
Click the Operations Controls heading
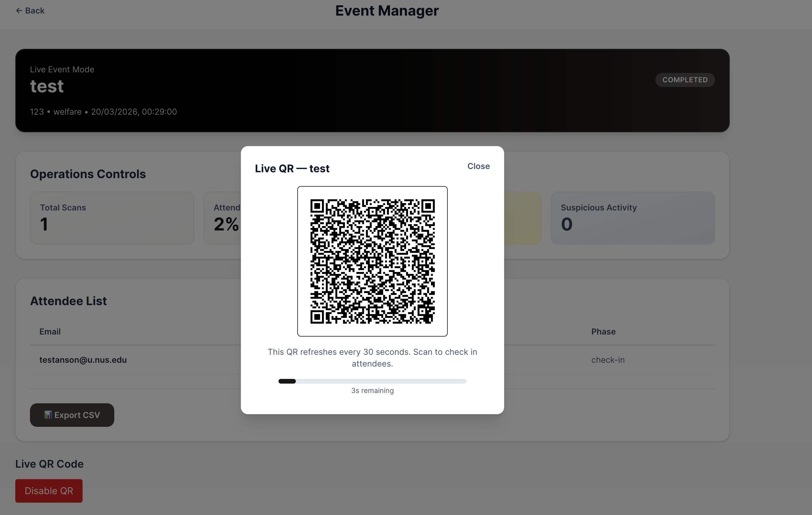click(x=88, y=174)
